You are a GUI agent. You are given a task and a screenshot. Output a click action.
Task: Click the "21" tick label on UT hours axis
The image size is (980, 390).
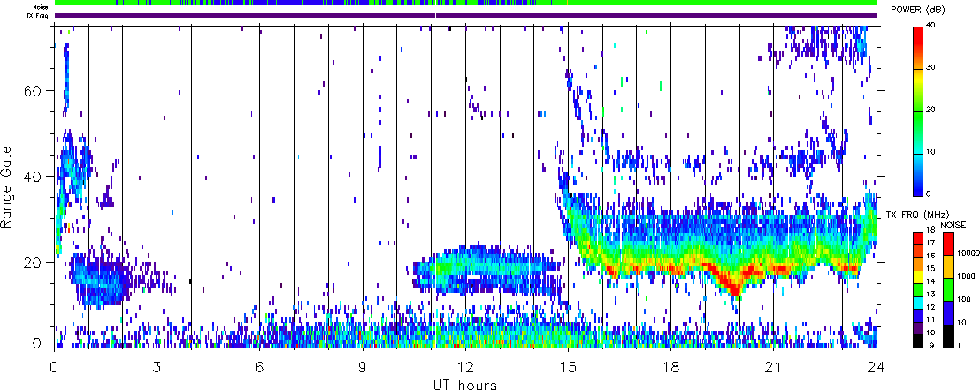(774, 367)
